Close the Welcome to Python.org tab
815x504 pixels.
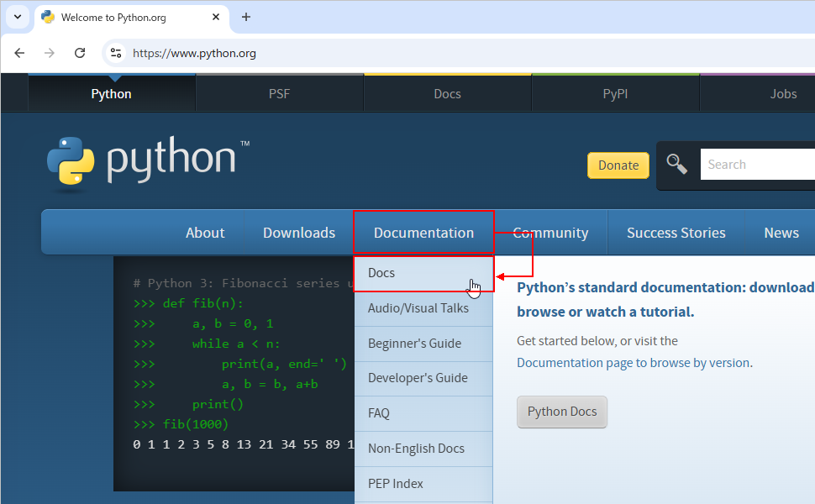pyautogui.click(x=216, y=17)
